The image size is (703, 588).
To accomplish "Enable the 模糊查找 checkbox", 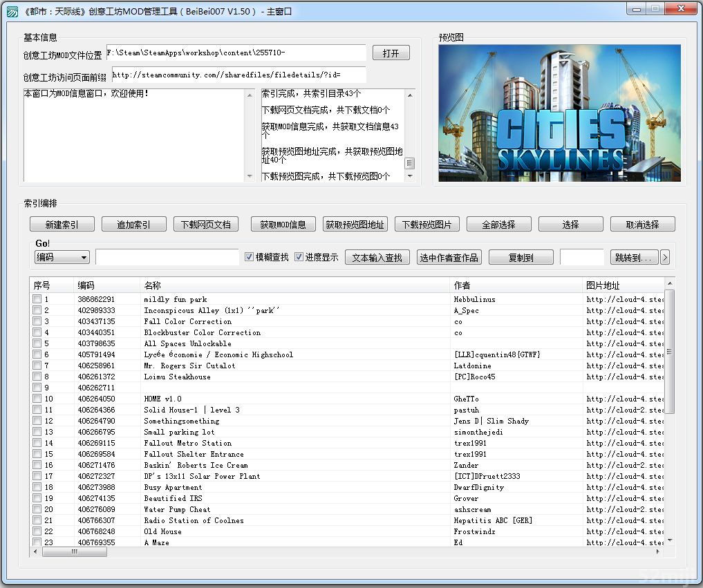I will pyautogui.click(x=250, y=257).
